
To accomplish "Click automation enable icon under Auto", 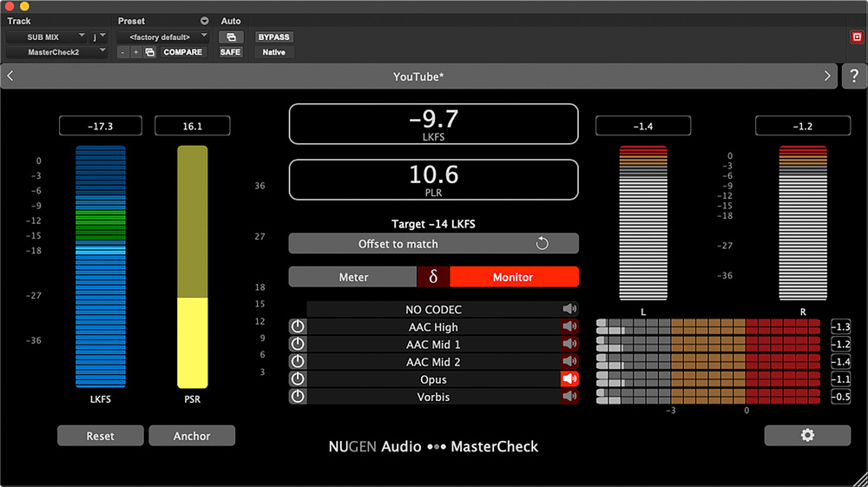I will click(x=231, y=37).
